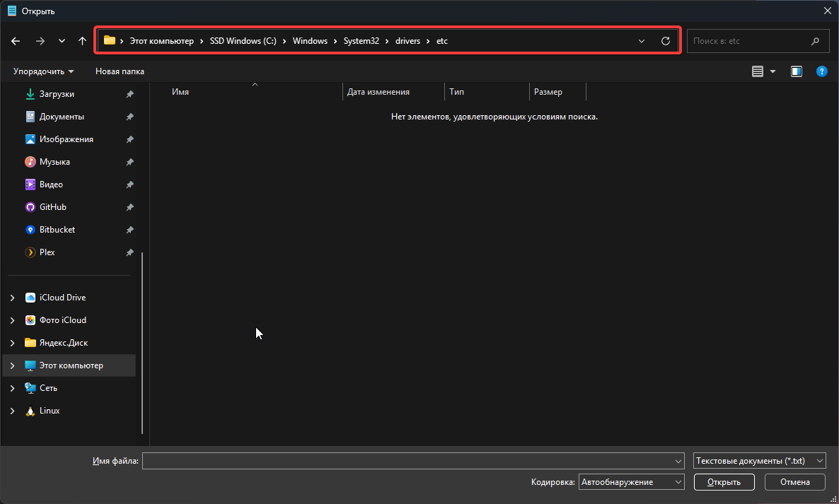Expand the iCloud Drive tree node

click(12, 298)
